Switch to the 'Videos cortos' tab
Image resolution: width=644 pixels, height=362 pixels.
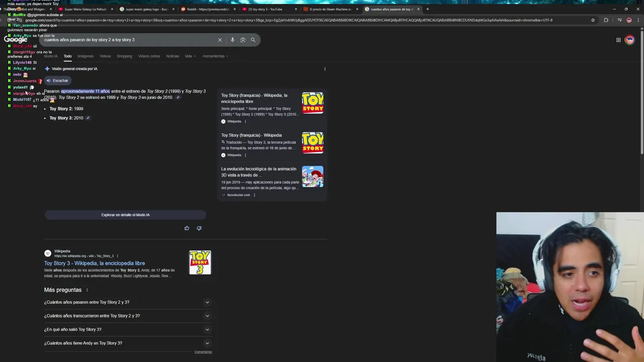(x=149, y=56)
